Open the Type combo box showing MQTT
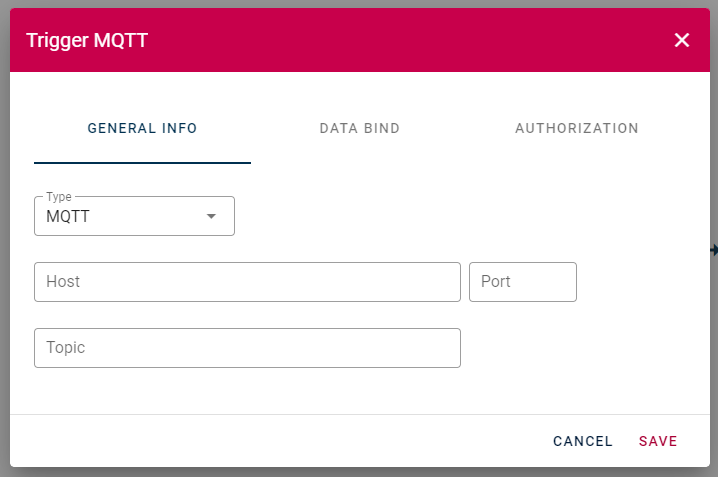 [134, 216]
